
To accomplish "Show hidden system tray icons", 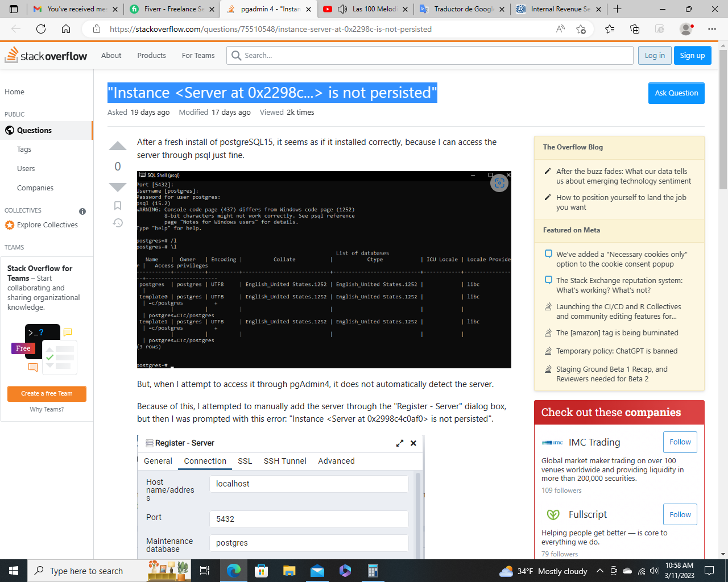I will pos(599,571).
